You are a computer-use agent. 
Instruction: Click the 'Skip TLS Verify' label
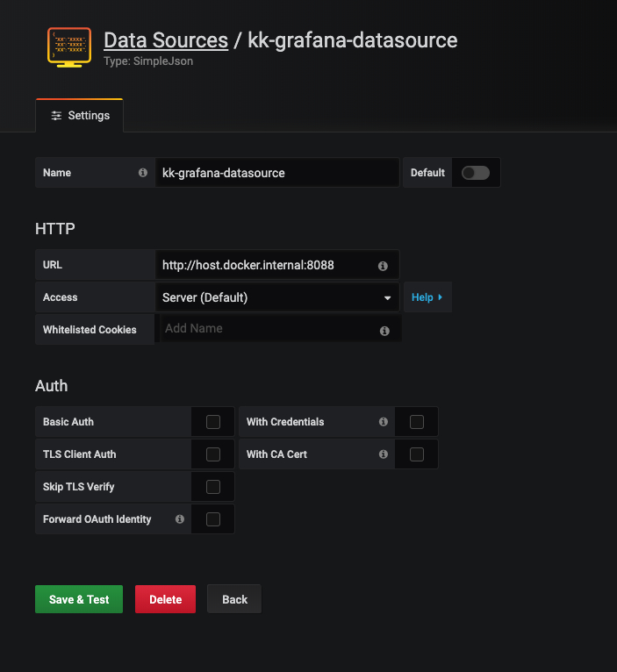coord(78,487)
